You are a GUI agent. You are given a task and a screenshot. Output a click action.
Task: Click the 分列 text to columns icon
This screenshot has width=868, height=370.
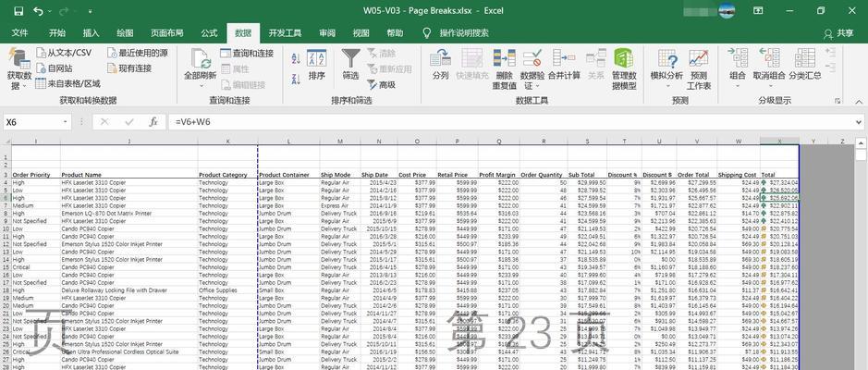[441, 57]
